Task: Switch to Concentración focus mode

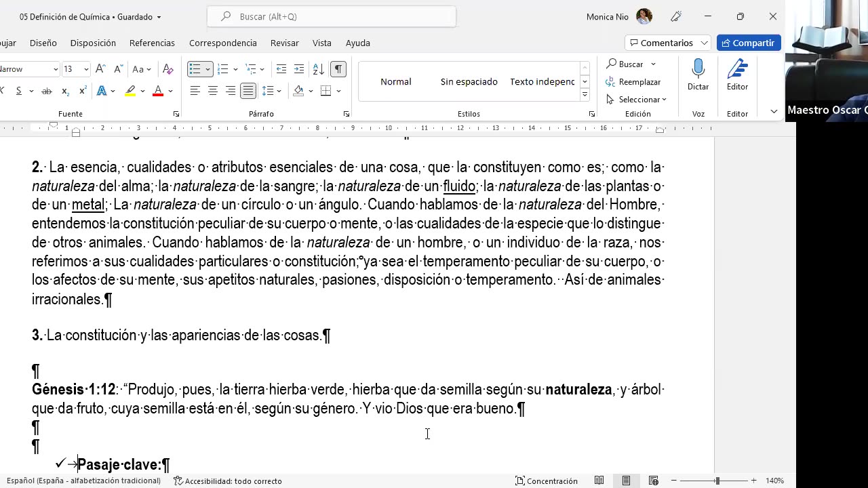Action: coord(547,481)
